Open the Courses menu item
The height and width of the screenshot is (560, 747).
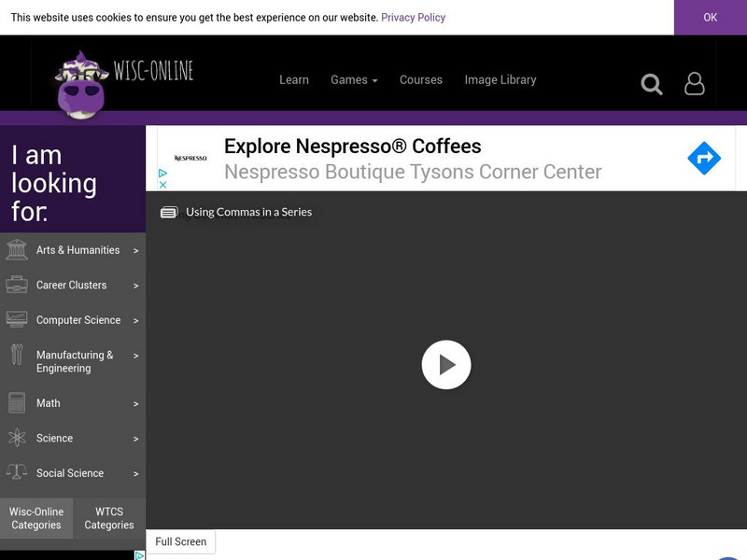(x=421, y=80)
